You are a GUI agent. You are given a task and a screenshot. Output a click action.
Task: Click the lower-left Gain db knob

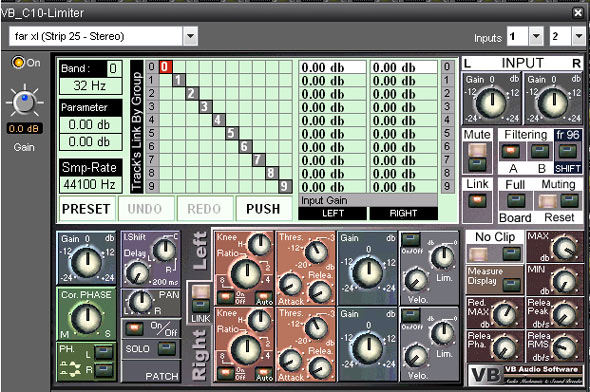(x=87, y=263)
